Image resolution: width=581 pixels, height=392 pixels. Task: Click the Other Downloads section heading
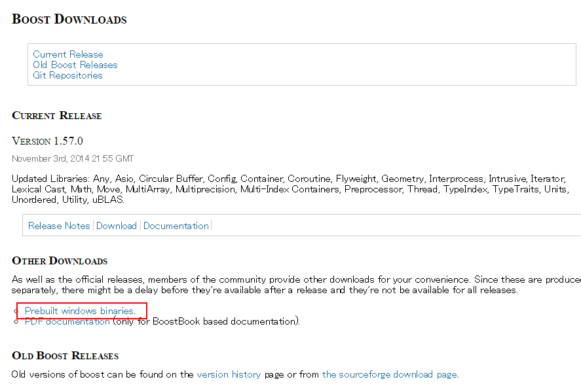pyautogui.click(x=60, y=260)
